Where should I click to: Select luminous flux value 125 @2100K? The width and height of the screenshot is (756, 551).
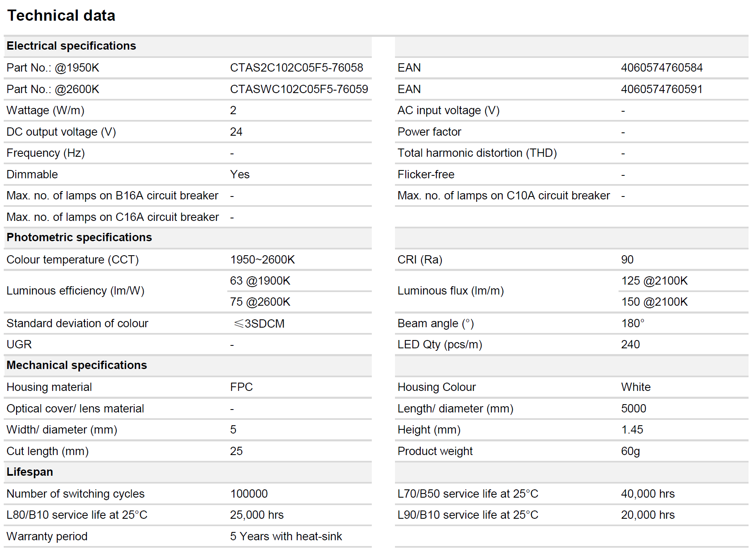[654, 281]
